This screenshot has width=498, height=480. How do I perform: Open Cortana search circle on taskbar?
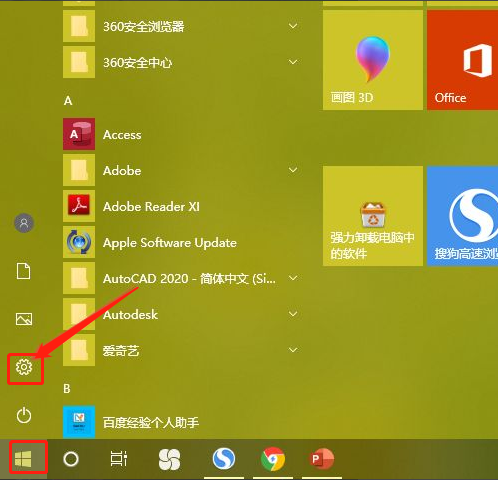pyautogui.click(x=71, y=459)
